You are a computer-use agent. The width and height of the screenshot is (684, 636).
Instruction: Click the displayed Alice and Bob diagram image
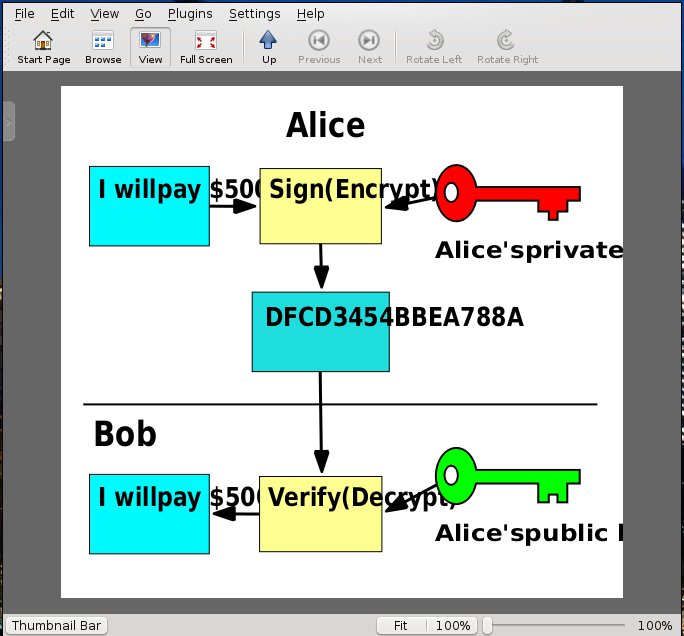342,342
